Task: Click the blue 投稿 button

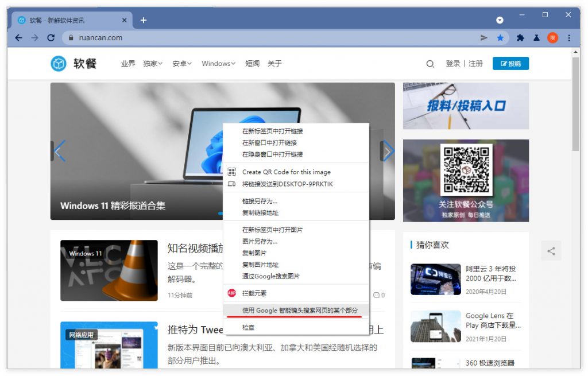Action: click(x=510, y=64)
